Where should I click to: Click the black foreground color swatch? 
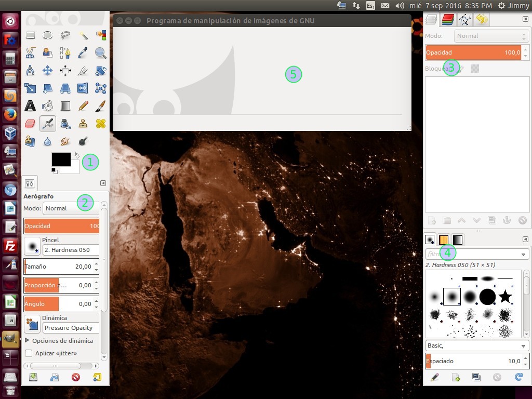[60, 159]
